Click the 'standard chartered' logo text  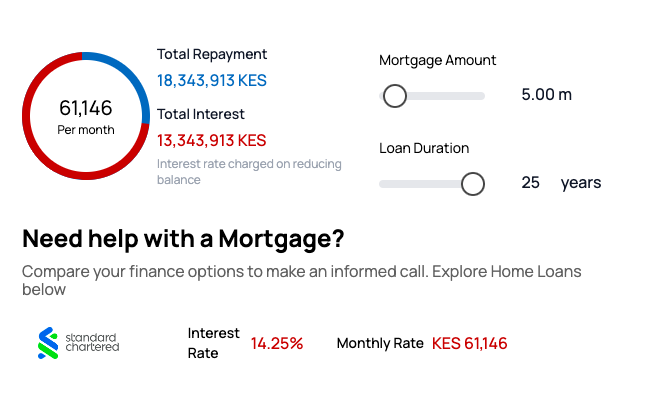[92, 342]
